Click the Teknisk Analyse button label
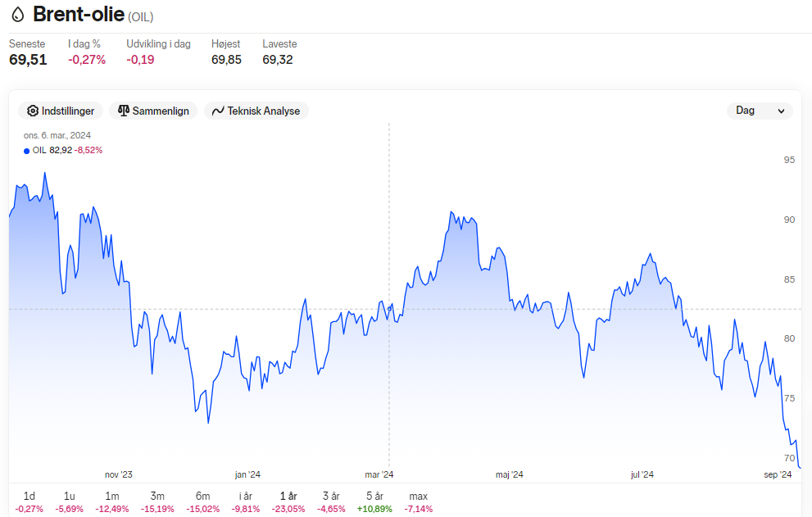Screen dimensions: 812x517 click(x=264, y=111)
